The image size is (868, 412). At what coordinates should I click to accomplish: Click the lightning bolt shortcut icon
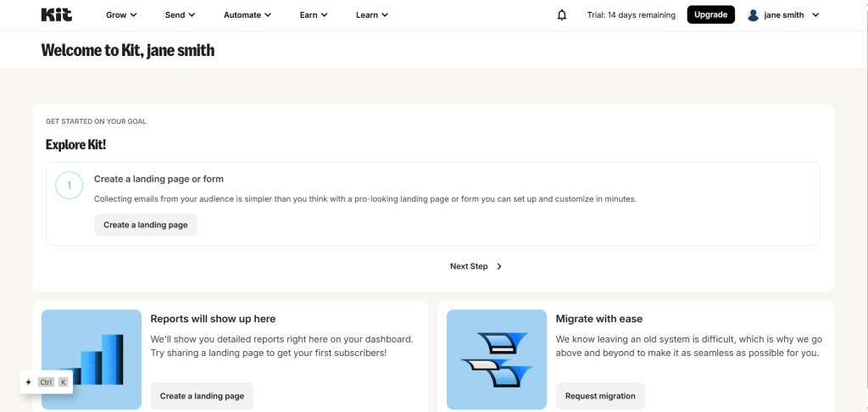tap(29, 382)
